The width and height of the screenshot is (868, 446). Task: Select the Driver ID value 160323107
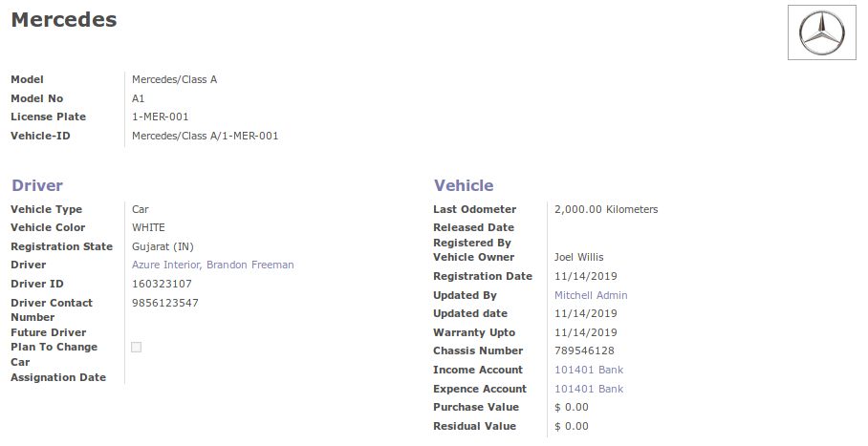[x=162, y=284]
